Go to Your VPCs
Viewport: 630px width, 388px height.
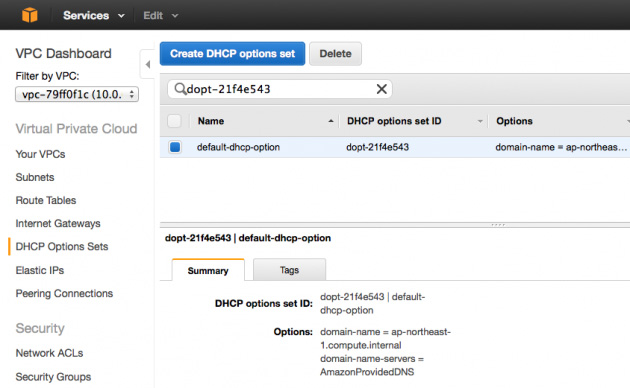pos(40,154)
